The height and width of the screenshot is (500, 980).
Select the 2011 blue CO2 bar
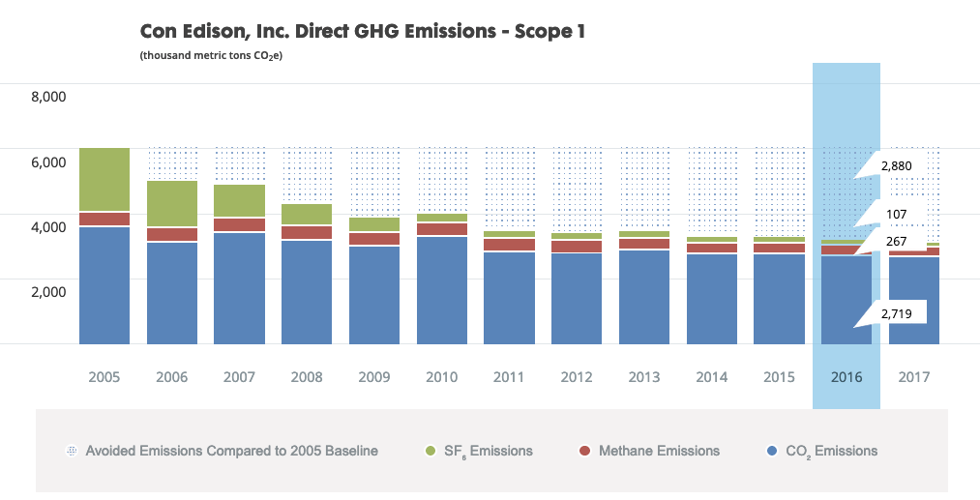(510, 298)
